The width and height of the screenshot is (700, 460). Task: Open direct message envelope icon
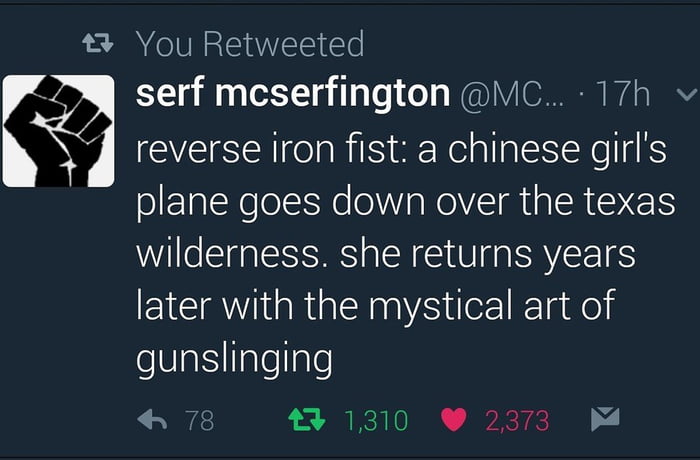(605, 419)
